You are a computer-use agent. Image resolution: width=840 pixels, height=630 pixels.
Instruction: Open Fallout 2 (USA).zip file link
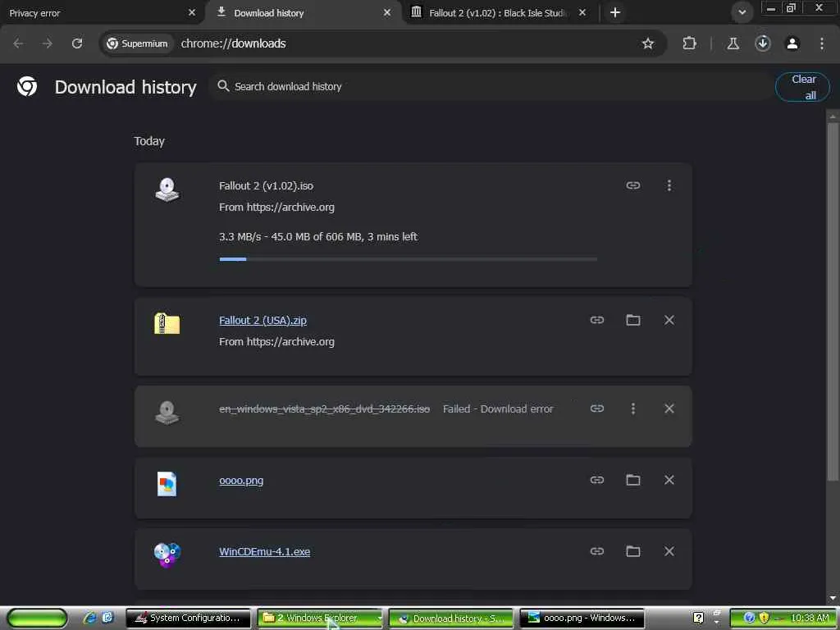click(x=262, y=321)
